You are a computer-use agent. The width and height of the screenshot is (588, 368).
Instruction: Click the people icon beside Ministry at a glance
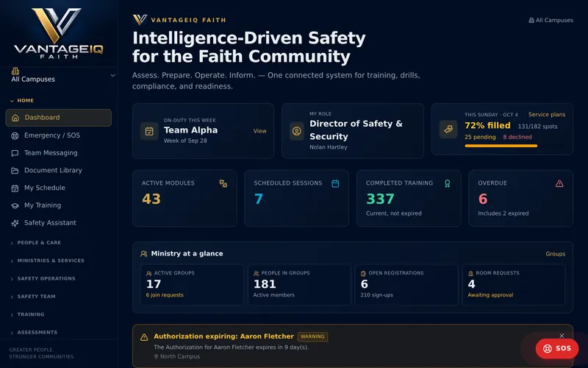click(143, 254)
